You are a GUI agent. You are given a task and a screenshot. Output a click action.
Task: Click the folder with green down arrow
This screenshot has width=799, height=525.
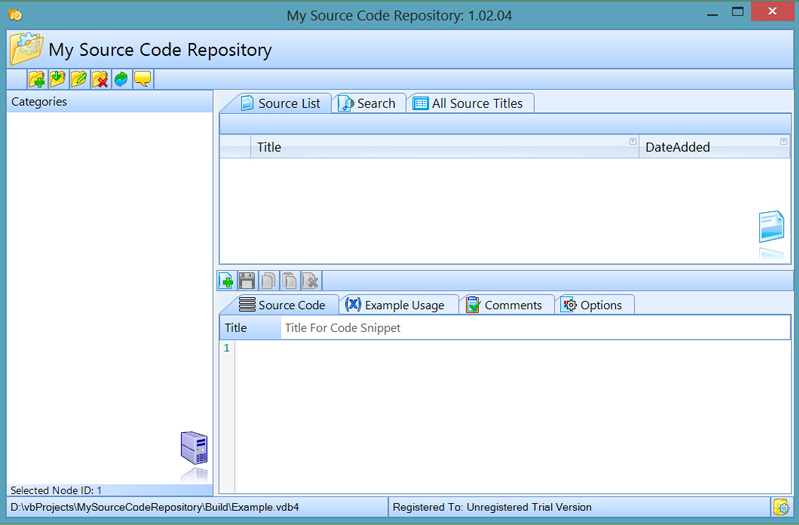pos(58,80)
